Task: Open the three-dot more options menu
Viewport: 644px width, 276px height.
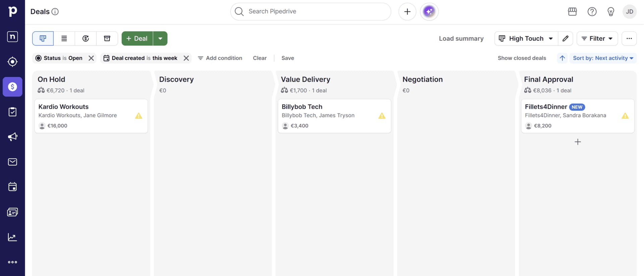Action: pyautogui.click(x=629, y=39)
